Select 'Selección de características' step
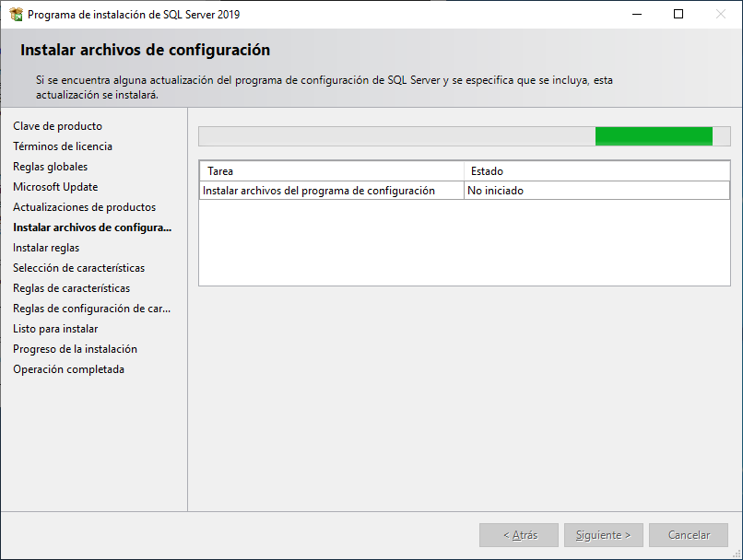 [77, 267]
